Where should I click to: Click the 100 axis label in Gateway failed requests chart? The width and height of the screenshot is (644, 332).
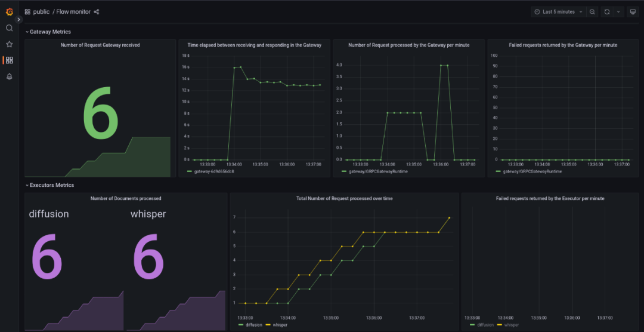click(494, 56)
